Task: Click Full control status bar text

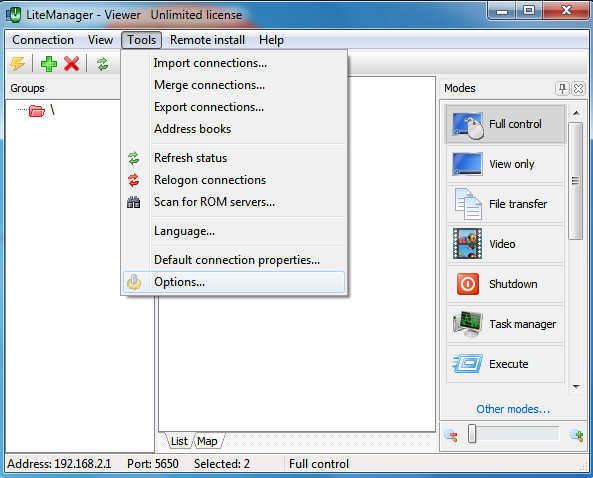Action: (319, 464)
